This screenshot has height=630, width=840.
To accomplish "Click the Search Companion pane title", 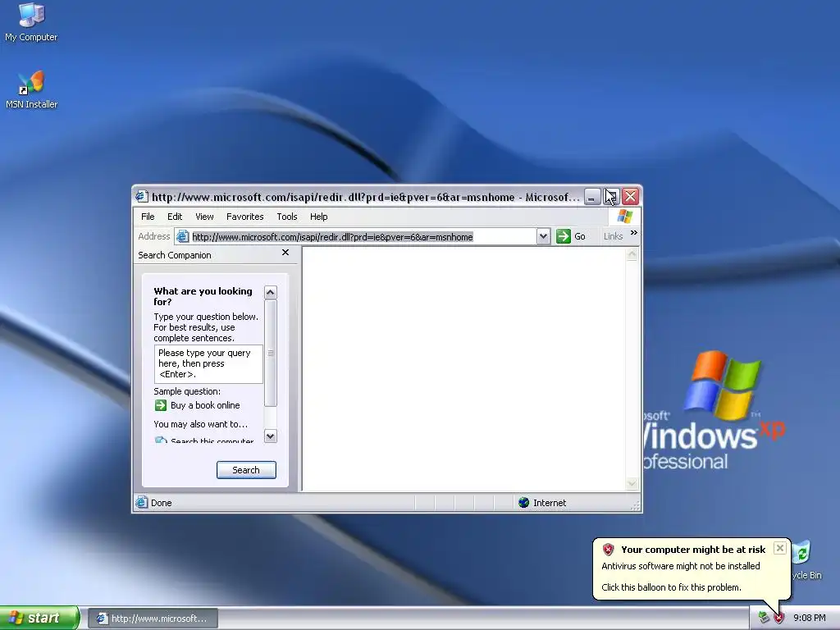I will click(175, 255).
